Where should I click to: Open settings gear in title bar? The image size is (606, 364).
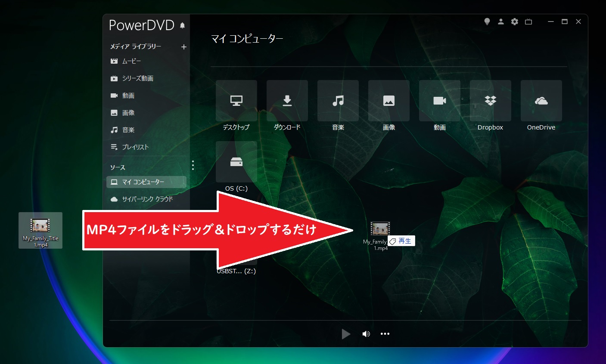(x=515, y=22)
